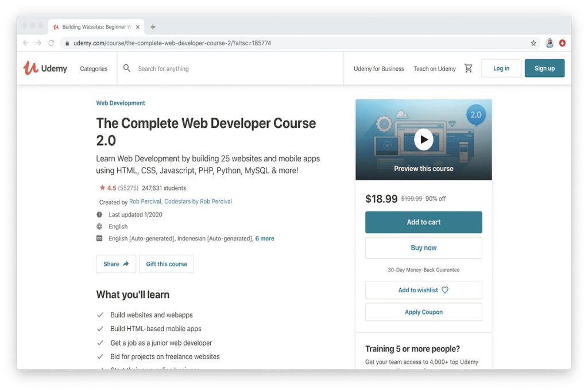This screenshot has height=392, width=588.
Task: Open the Categories menu
Action: coord(94,68)
